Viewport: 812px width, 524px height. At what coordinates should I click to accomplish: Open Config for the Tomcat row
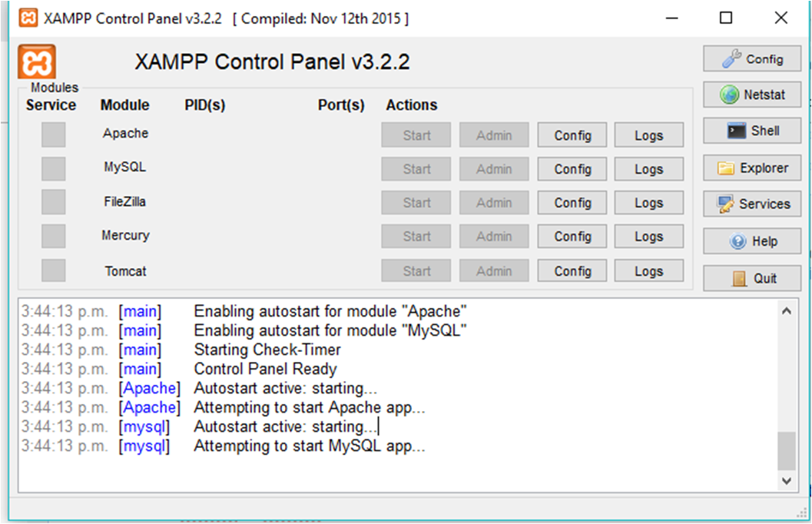572,270
